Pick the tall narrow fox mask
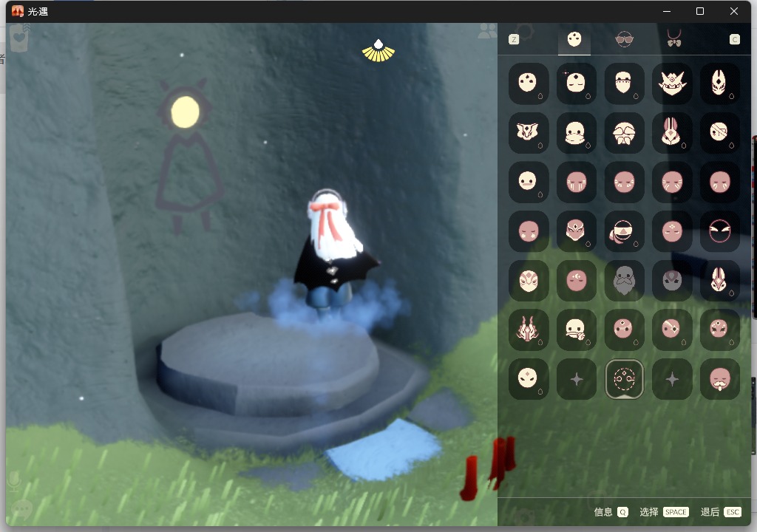The height and width of the screenshot is (532, 757). click(x=720, y=83)
